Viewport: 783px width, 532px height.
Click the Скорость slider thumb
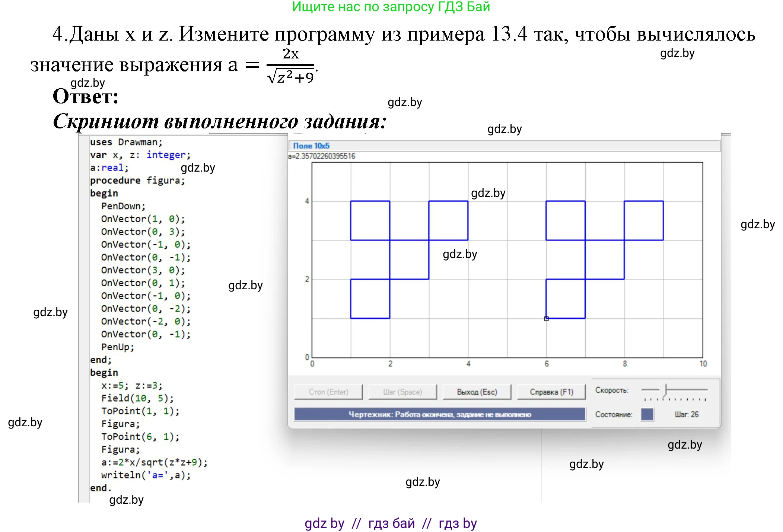point(664,390)
